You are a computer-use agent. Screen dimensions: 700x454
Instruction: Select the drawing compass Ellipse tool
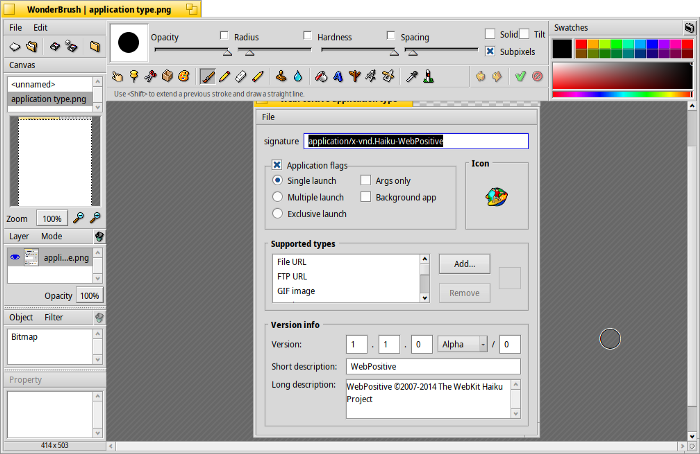click(x=371, y=77)
